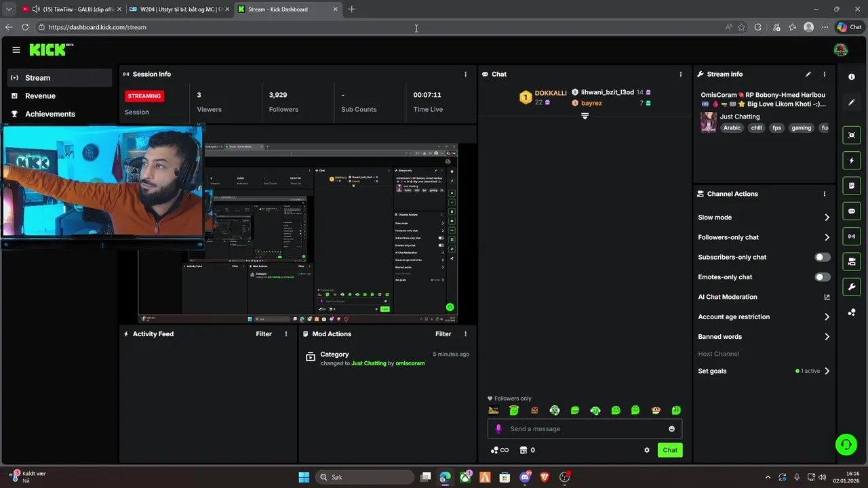The height and width of the screenshot is (488, 868).
Task: Open browser tab list dropdown
Action: pyautogui.click(x=9, y=9)
